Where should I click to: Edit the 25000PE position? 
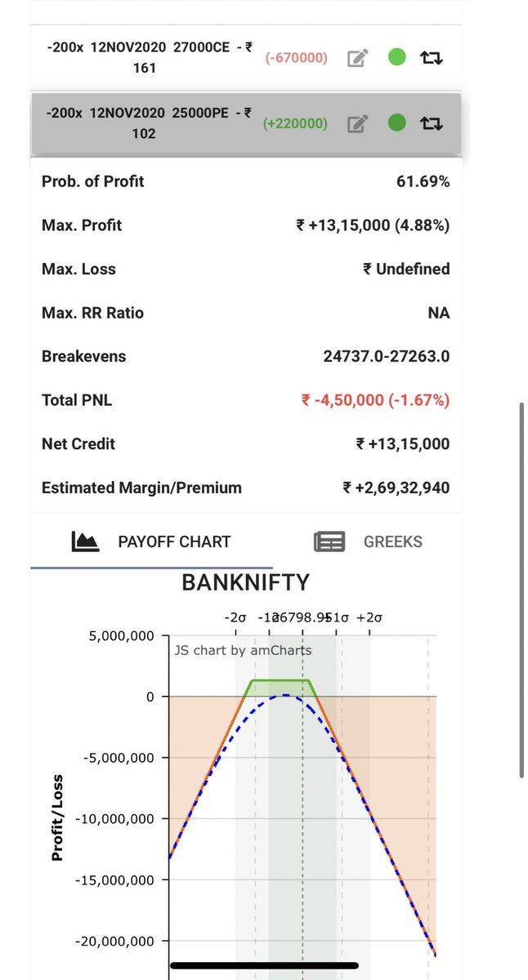(x=358, y=123)
